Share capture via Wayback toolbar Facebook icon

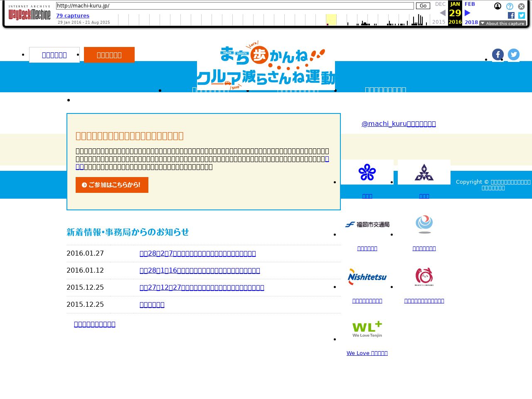(x=511, y=15)
